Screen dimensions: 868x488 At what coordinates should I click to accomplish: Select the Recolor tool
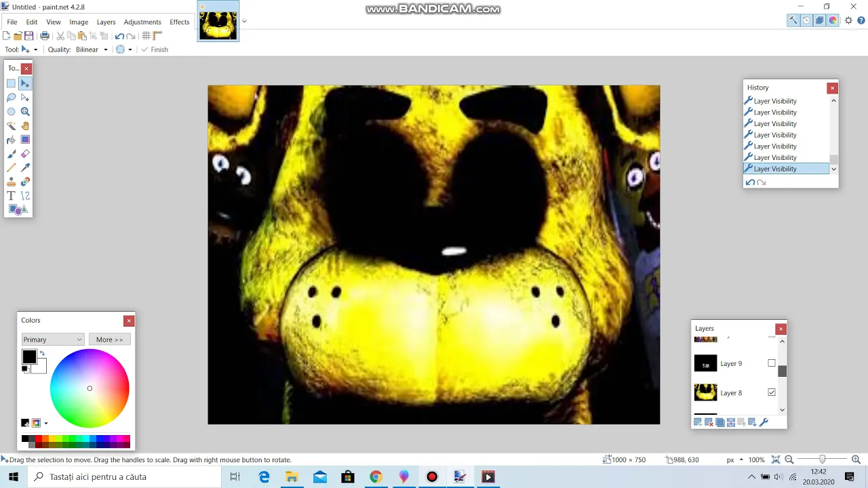(x=25, y=182)
